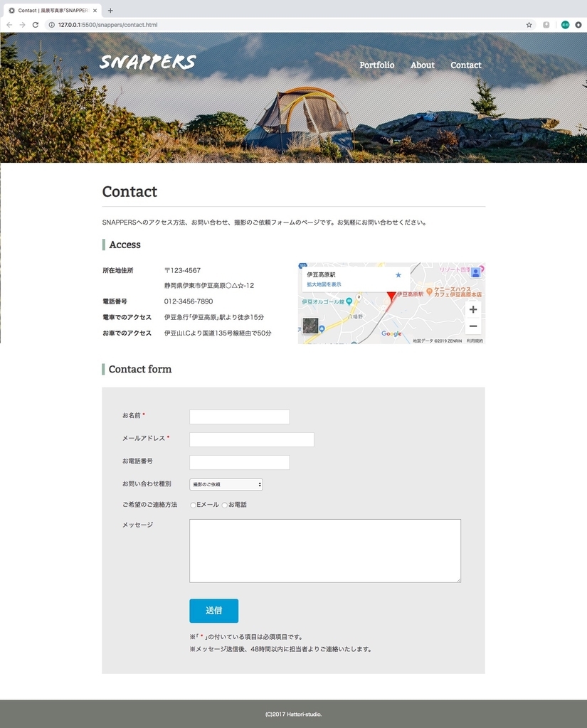Click the Contact navigation link
The width and height of the screenshot is (587, 728).
tap(466, 65)
